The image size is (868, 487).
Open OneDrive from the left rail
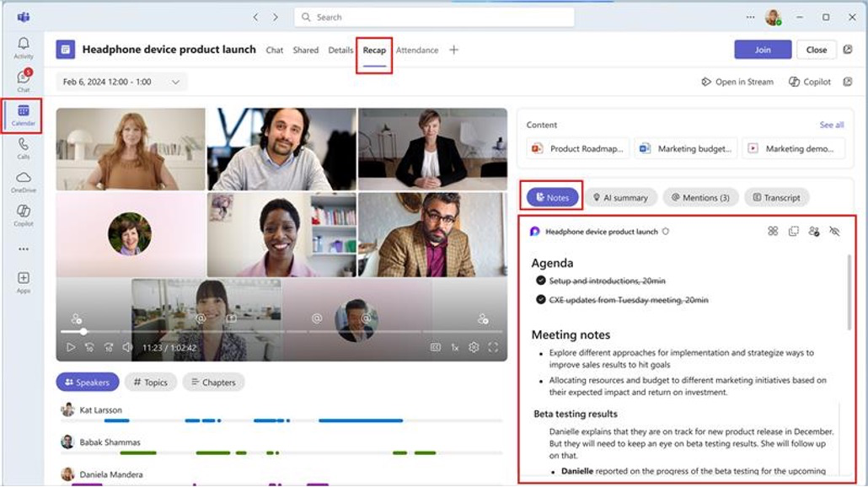[x=24, y=181]
